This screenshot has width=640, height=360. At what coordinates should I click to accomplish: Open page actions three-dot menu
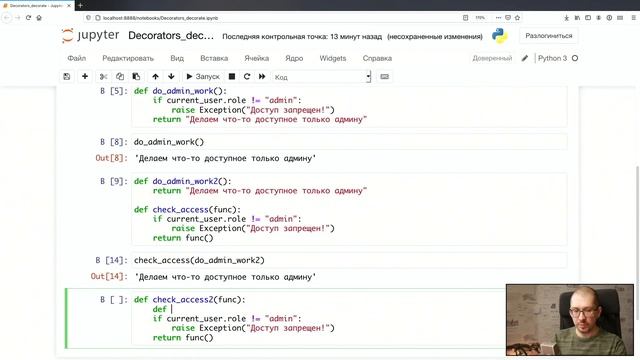pos(498,18)
